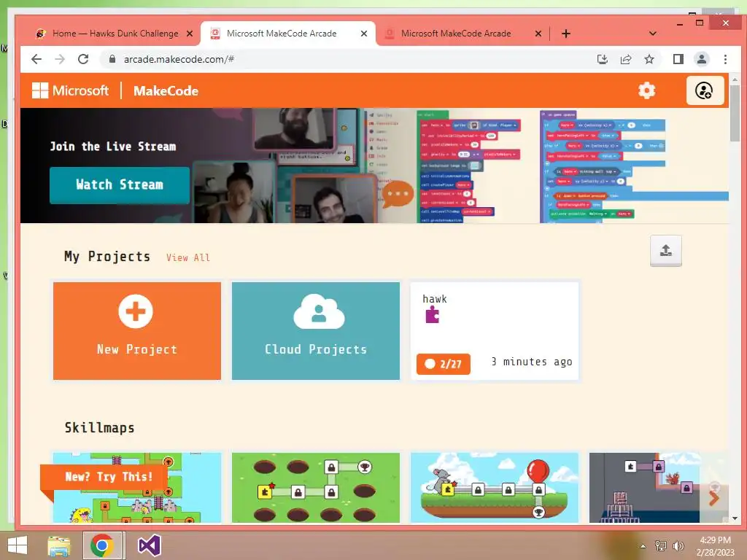Open the whack-a-mole holes skillmap
The image size is (747, 560).
click(315, 488)
